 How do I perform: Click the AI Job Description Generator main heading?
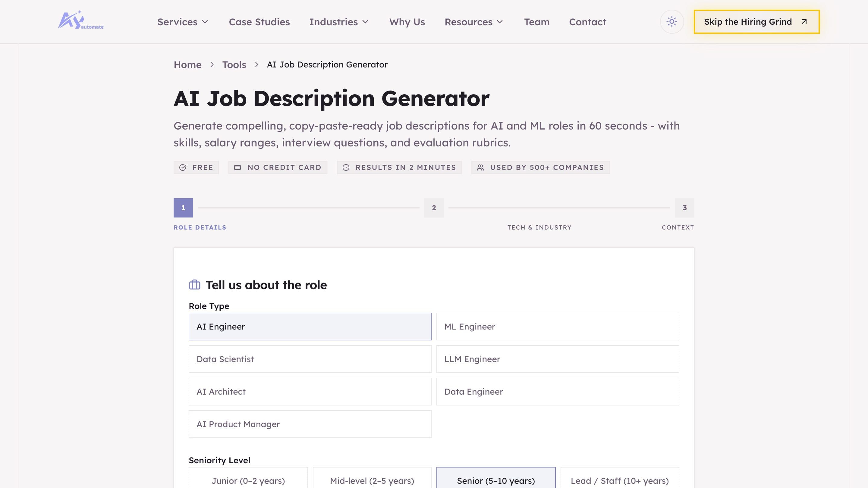(331, 99)
